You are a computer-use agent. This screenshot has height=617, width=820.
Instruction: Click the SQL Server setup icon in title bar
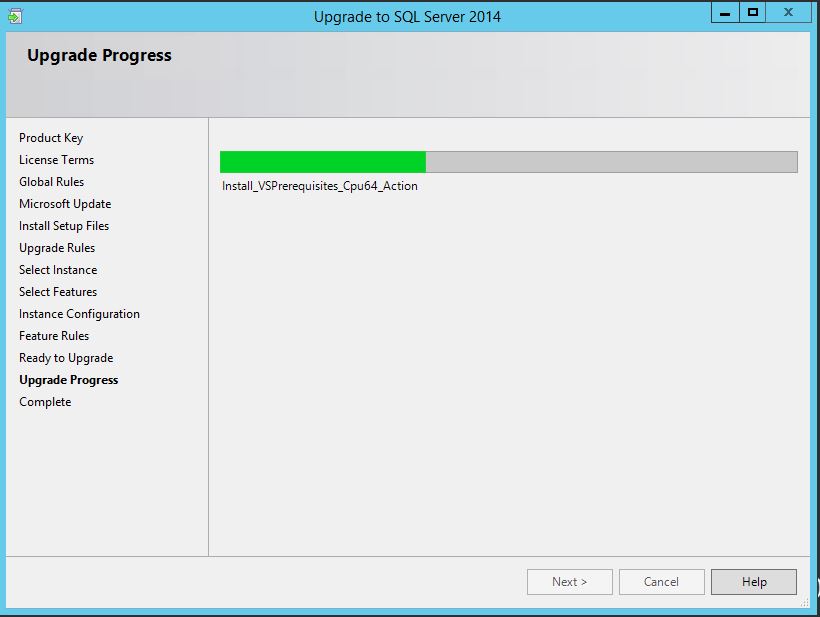[x=14, y=16]
